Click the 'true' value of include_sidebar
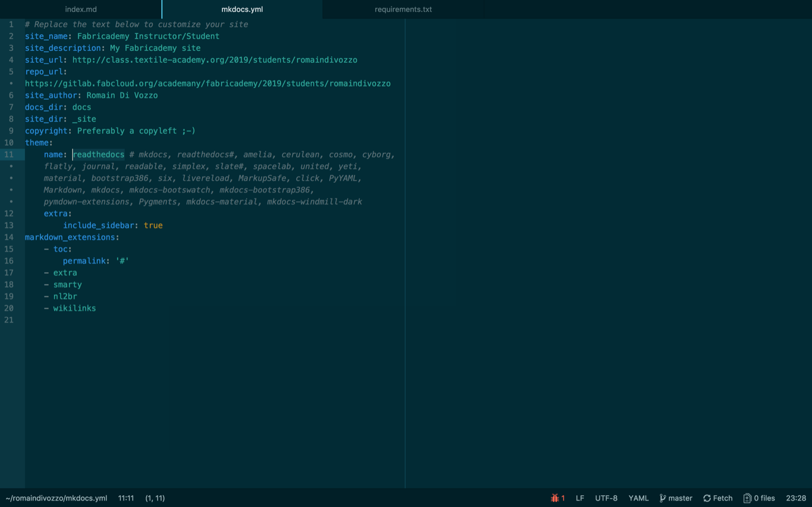The width and height of the screenshot is (812, 507). click(153, 226)
